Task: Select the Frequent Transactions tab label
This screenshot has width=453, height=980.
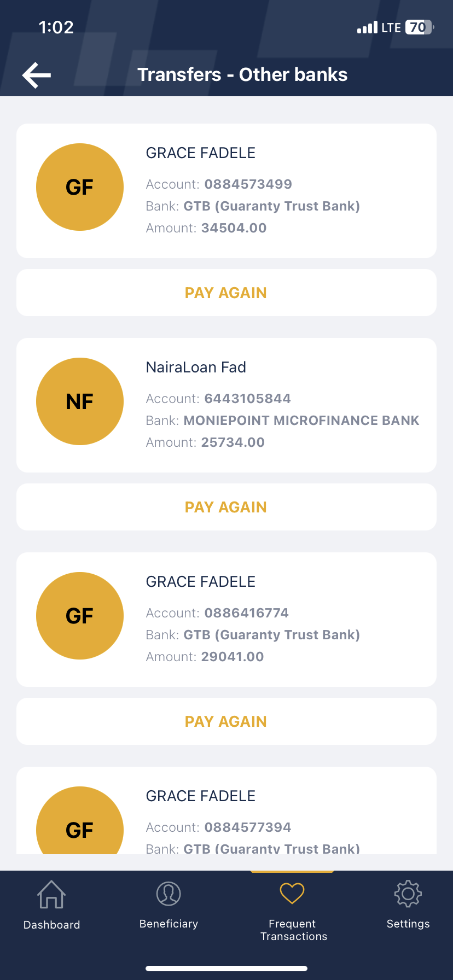Action: [293, 930]
